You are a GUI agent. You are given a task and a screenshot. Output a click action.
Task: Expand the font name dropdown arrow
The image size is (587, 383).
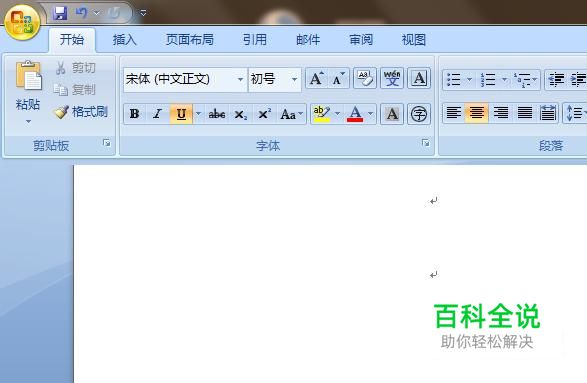[x=240, y=79]
